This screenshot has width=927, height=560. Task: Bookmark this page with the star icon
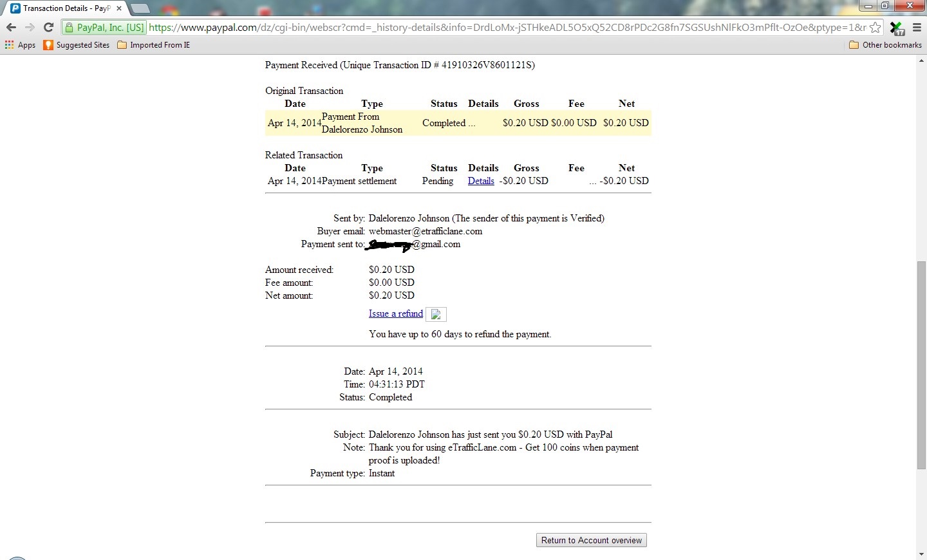click(x=875, y=28)
